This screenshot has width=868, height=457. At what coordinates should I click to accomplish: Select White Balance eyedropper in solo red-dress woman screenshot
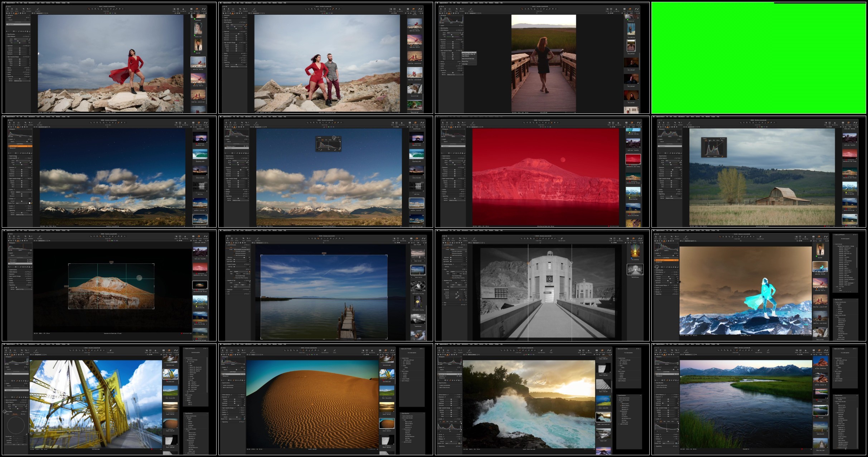click(x=29, y=39)
